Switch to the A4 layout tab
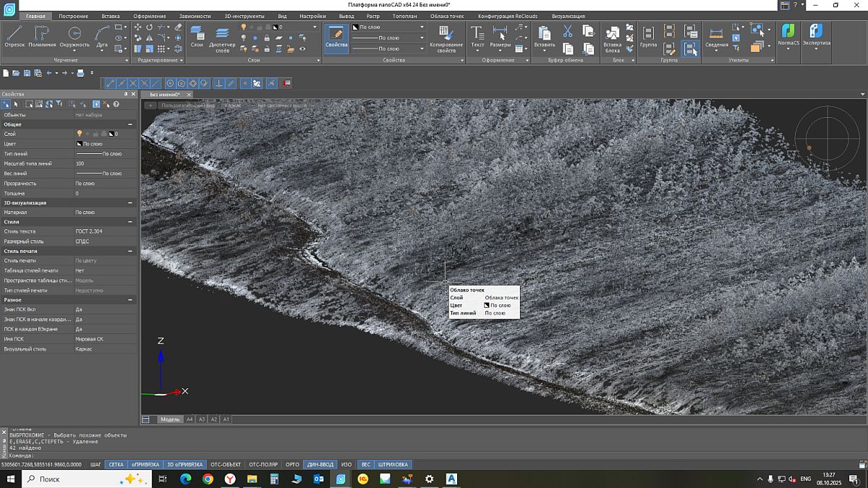 [190, 419]
